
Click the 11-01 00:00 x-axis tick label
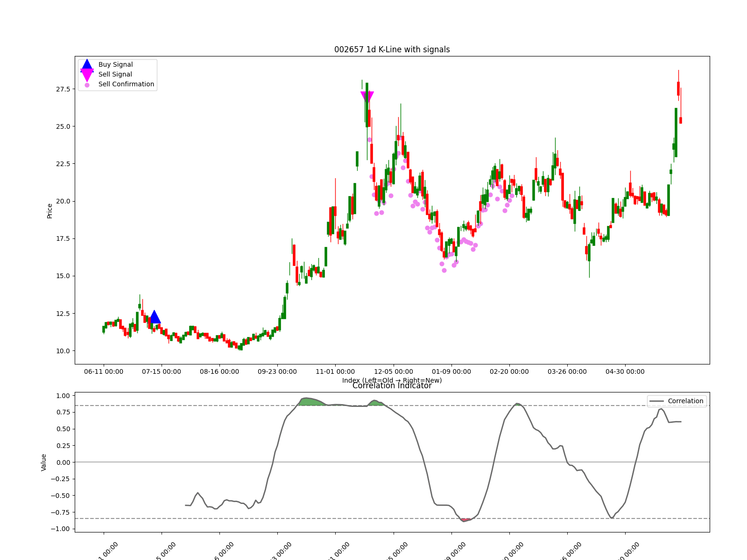(335, 372)
